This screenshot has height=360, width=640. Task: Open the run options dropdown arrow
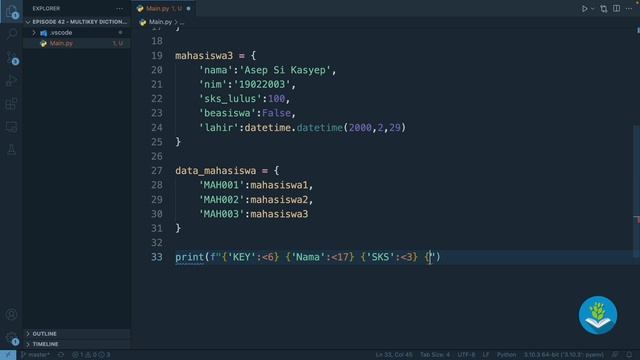point(592,9)
